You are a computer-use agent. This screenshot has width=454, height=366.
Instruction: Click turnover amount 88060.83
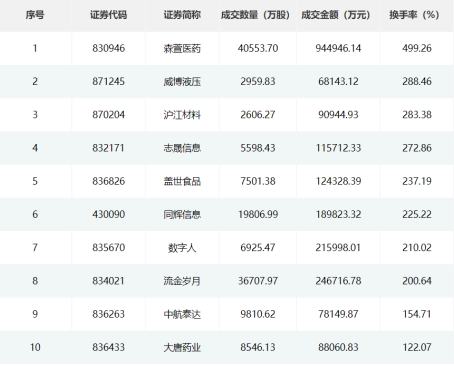[338, 347]
